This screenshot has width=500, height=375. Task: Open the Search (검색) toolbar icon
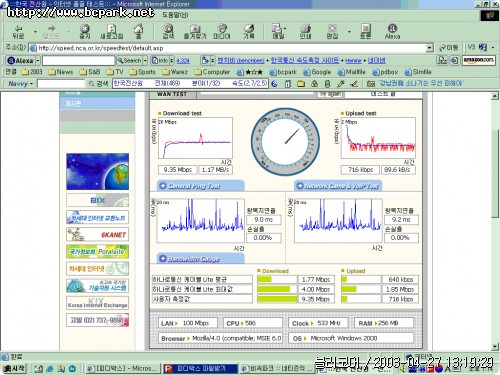point(168,32)
